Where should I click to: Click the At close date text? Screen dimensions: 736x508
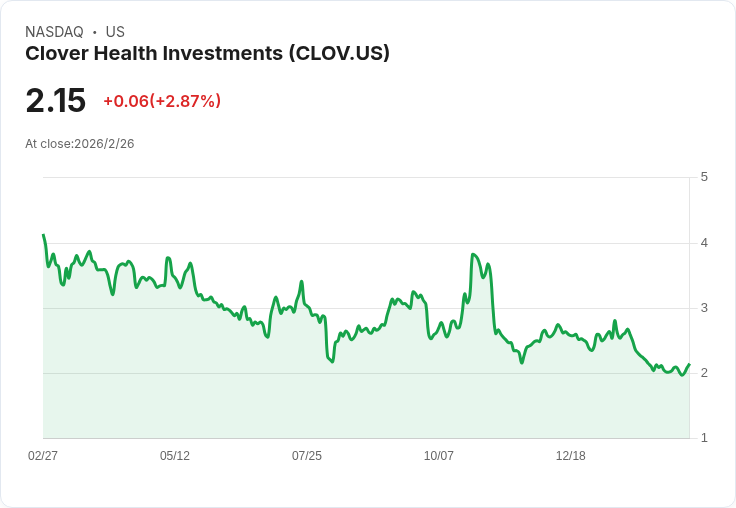[80, 144]
